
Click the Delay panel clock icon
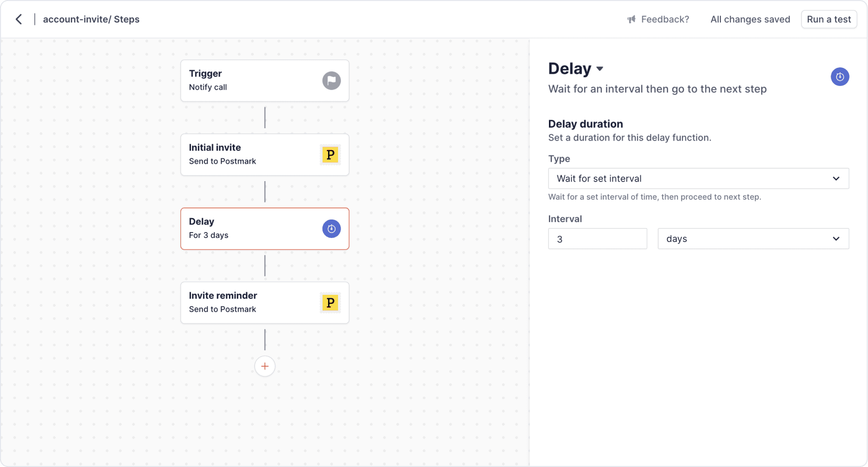click(840, 77)
